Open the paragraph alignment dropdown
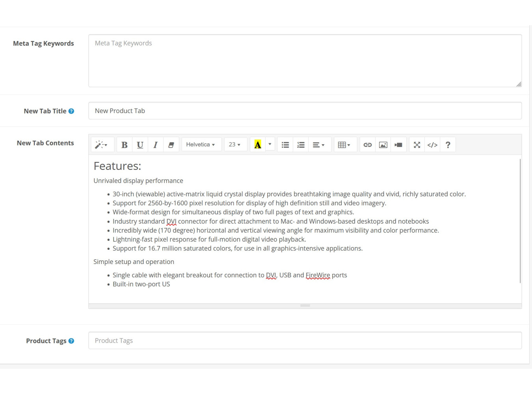The image size is (532, 394). [x=318, y=145]
